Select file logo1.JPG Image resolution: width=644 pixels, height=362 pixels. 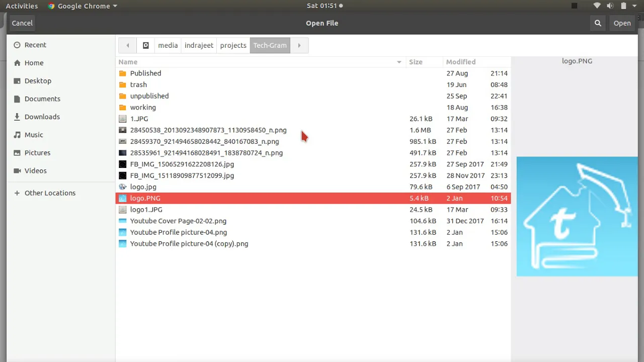313,210
